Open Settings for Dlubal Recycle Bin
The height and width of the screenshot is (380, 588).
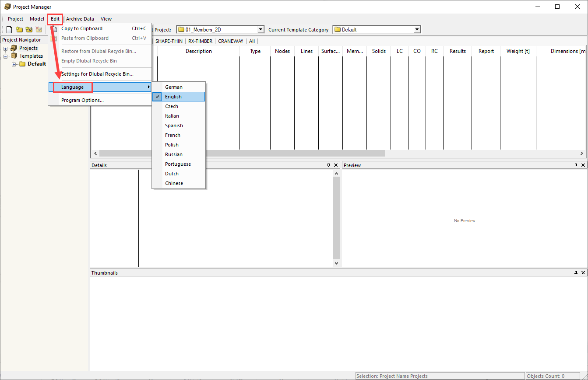pyautogui.click(x=100, y=74)
